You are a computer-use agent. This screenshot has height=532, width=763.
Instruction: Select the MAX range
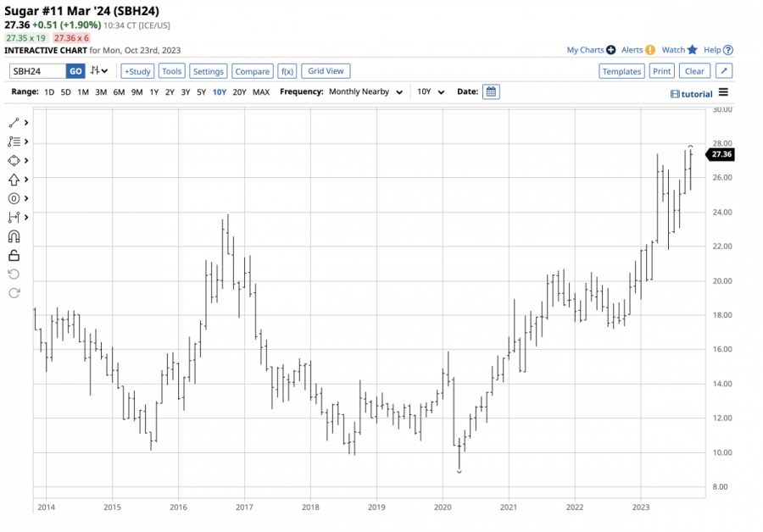tap(261, 91)
